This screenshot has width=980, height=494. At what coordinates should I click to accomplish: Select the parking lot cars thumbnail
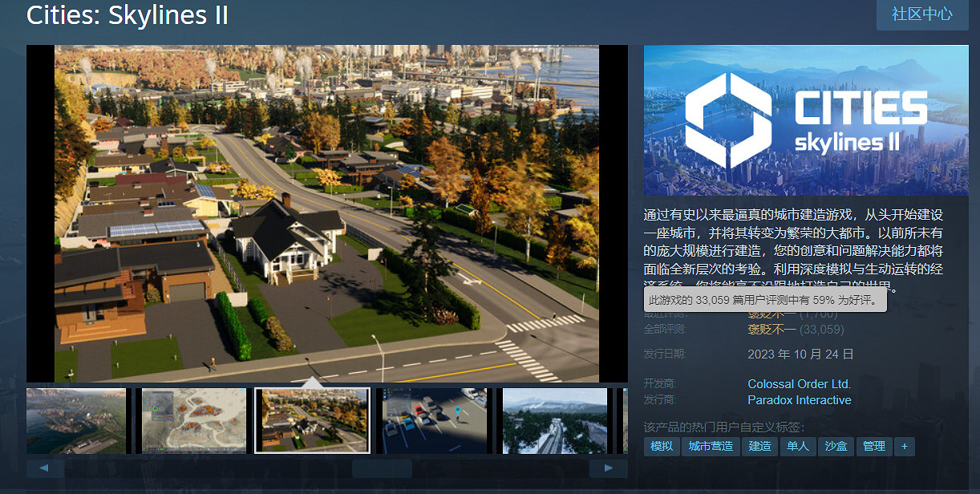coord(431,421)
